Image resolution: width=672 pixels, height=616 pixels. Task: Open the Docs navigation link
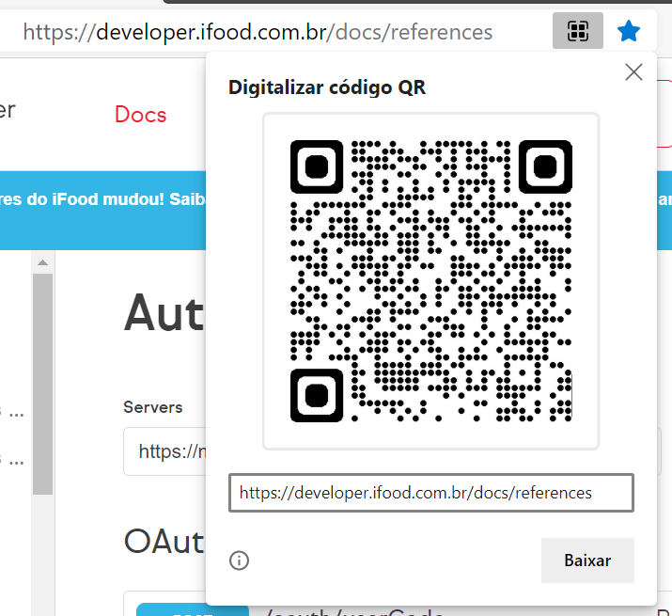click(x=141, y=115)
